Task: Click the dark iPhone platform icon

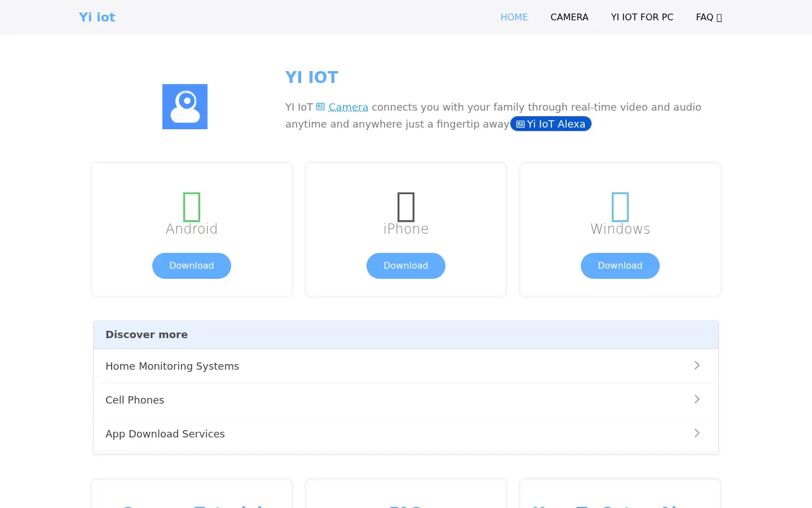Action: pos(406,207)
